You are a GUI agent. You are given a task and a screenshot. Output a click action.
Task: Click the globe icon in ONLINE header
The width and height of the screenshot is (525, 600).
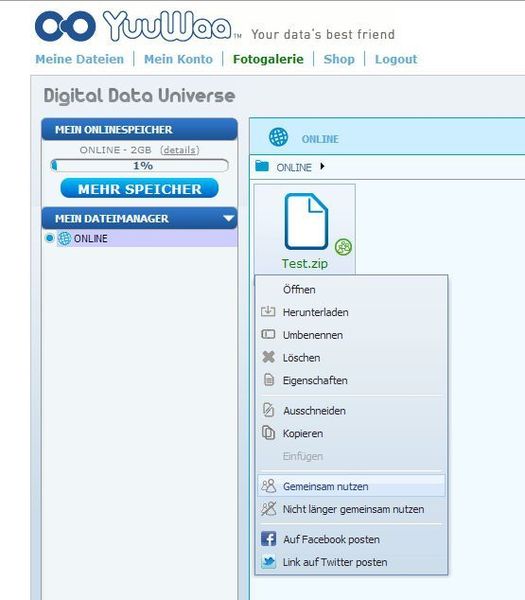(x=279, y=137)
